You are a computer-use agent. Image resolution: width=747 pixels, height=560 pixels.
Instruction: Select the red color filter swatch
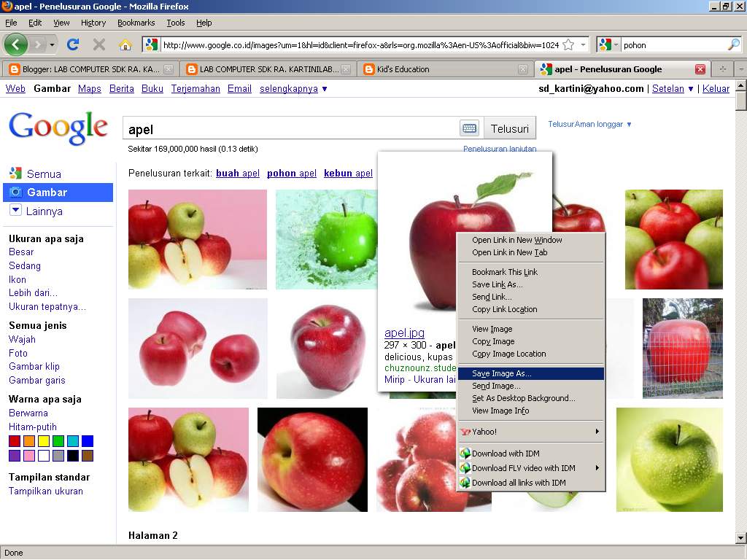click(15, 441)
